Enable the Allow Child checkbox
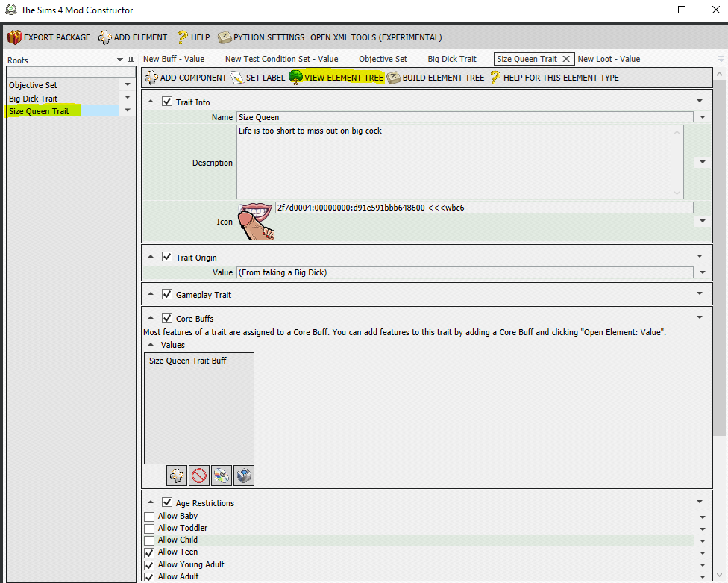The image size is (728, 583). pyautogui.click(x=149, y=540)
